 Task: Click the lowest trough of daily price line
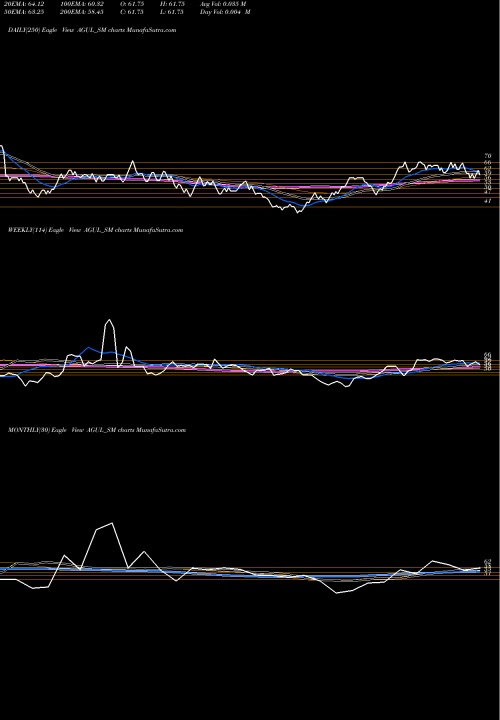[x=298, y=213]
